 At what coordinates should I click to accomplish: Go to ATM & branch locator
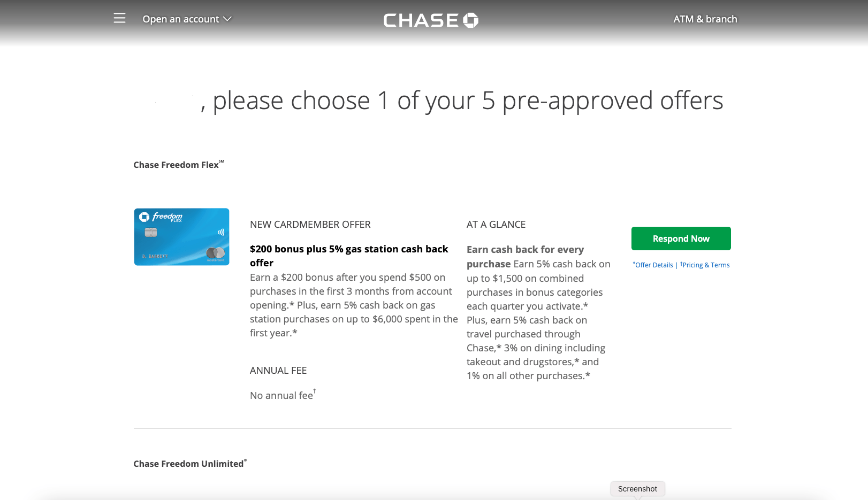coord(705,19)
